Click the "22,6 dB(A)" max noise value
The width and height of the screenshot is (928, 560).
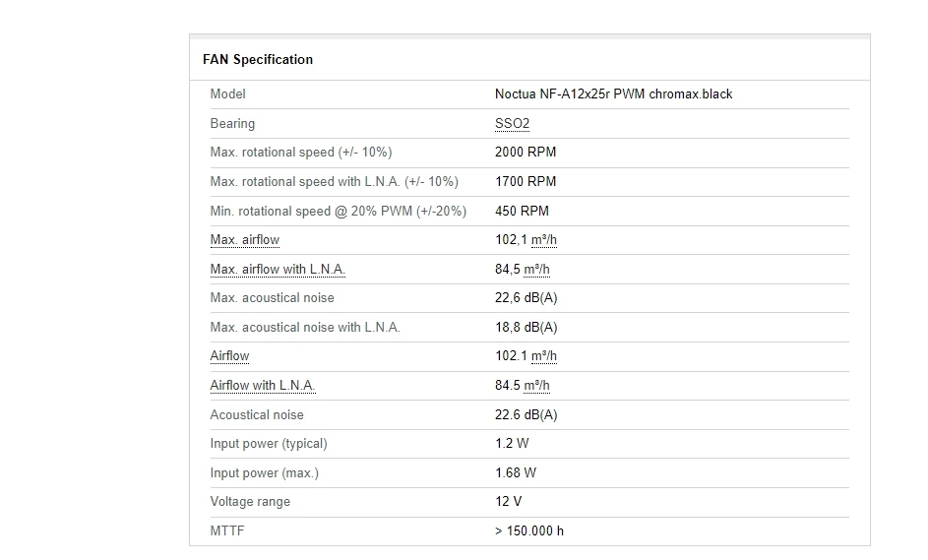pyautogui.click(x=526, y=298)
